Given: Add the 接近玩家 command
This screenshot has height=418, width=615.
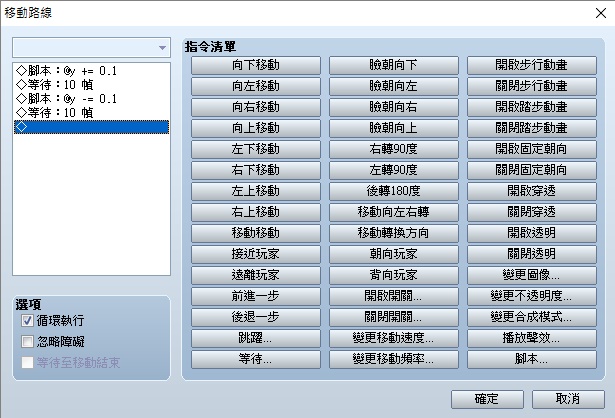Looking at the screenshot, I should tap(256, 254).
